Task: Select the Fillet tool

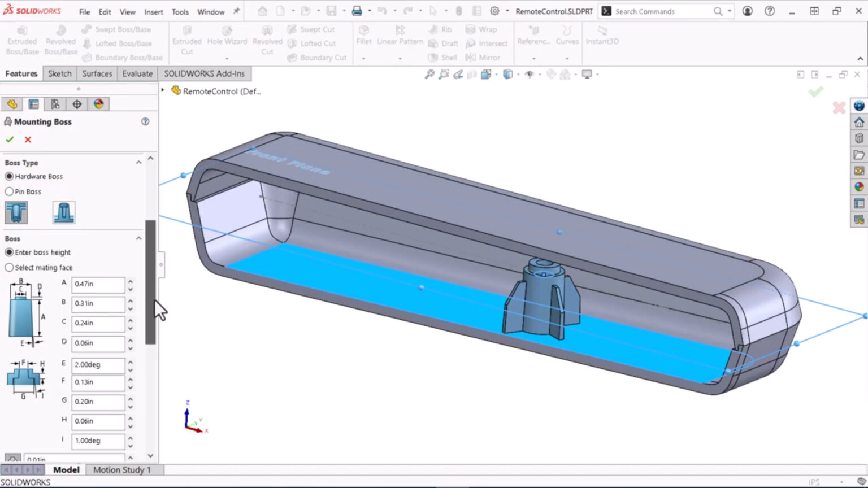Action: (x=363, y=37)
